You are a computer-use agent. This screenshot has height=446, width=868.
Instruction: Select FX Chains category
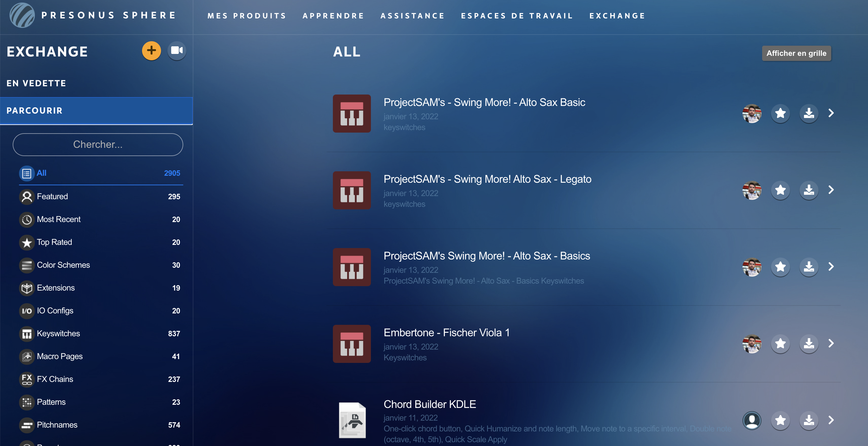[55, 379]
